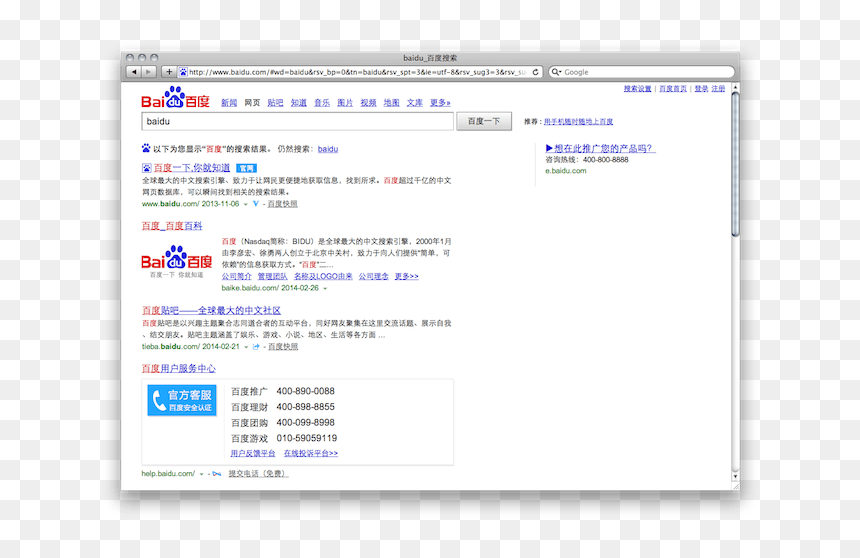Click the 仍然搜索 baidu link

pos(328,149)
